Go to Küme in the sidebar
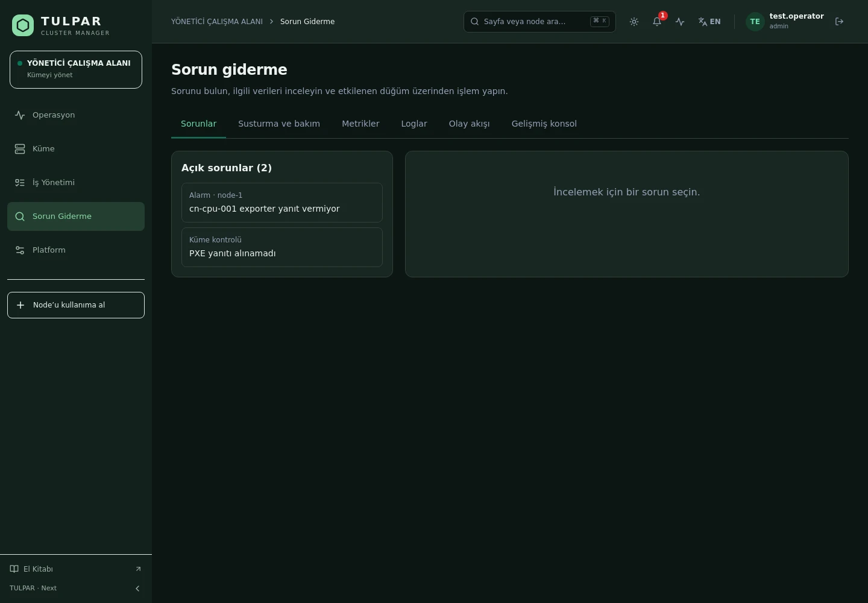This screenshot has height=603, width=868. (76, 149)
